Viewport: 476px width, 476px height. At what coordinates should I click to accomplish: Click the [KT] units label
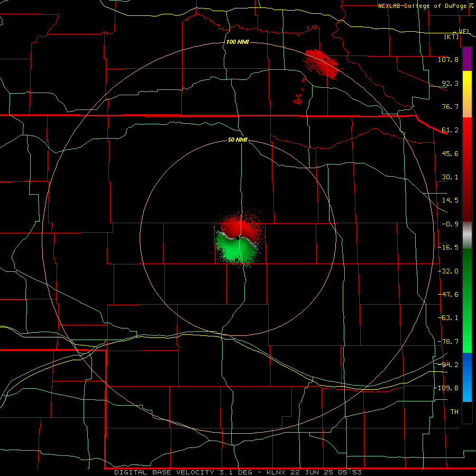[452, 36]
